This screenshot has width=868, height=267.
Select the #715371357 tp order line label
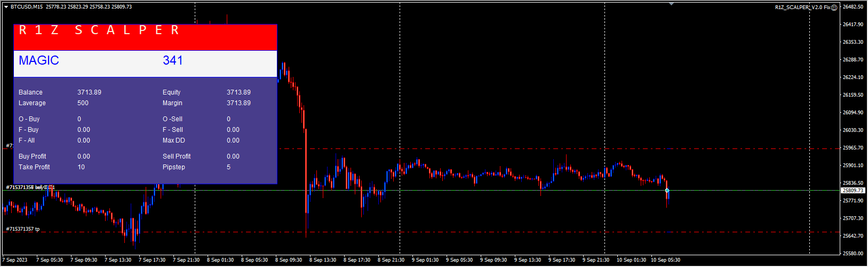(x=22, y=229)
